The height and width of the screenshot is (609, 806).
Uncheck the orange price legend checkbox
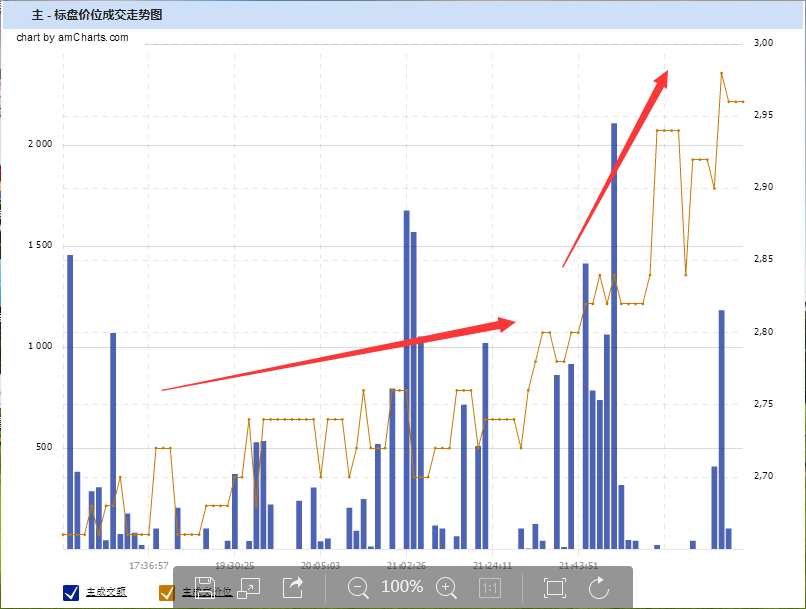coord(167,593)
